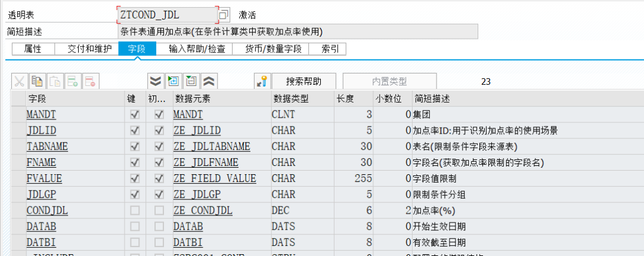Open the ZE_FIELD_VALUE data element link
The image size is (644, 256).
tap(215, 179)
